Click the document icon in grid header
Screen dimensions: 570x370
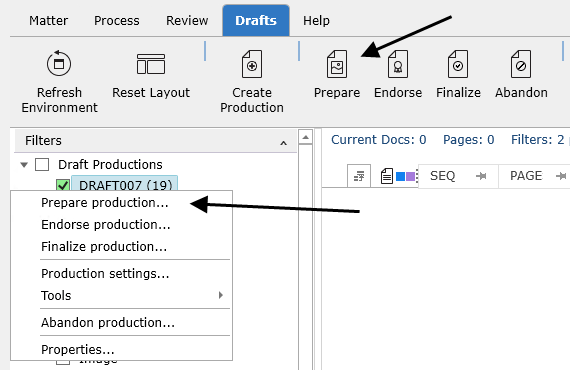[x=387, y=176]
